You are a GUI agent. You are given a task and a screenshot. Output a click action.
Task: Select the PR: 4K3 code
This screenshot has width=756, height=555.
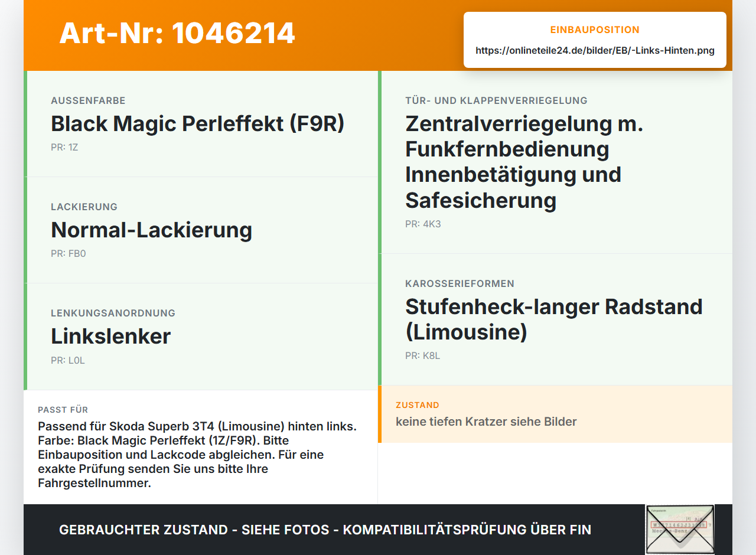423,224
